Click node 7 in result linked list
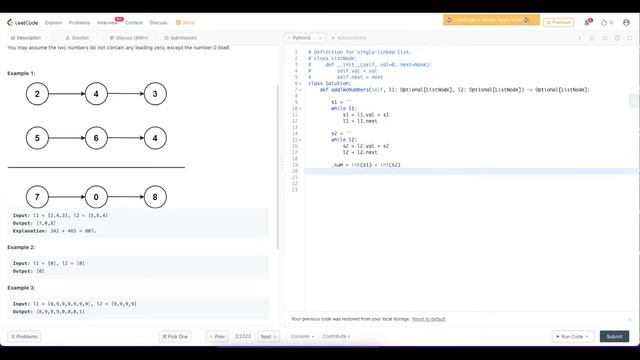This screenshot has width=640, height=360. pos(37,197)
